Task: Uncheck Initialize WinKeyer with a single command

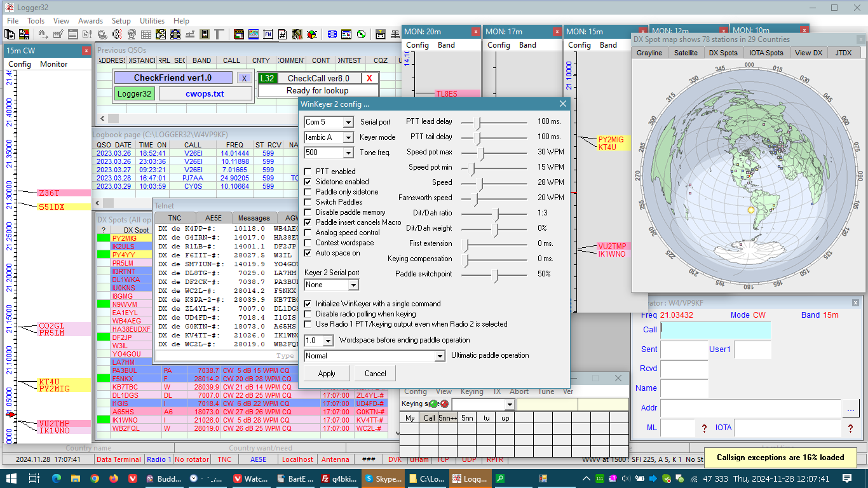Action: coord(308,304)
